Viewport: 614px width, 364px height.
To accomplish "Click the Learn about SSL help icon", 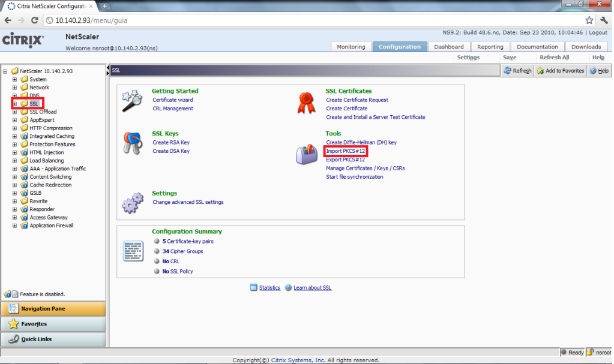I will 288,288.
